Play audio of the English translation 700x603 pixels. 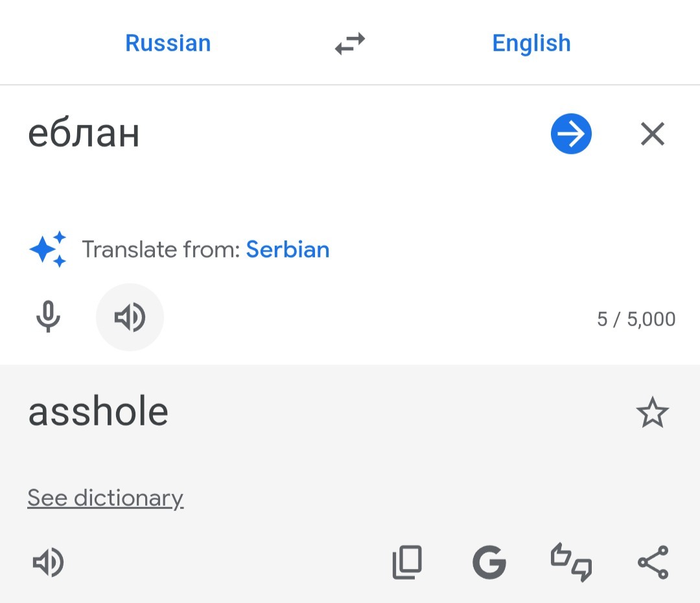coord(48,562)
